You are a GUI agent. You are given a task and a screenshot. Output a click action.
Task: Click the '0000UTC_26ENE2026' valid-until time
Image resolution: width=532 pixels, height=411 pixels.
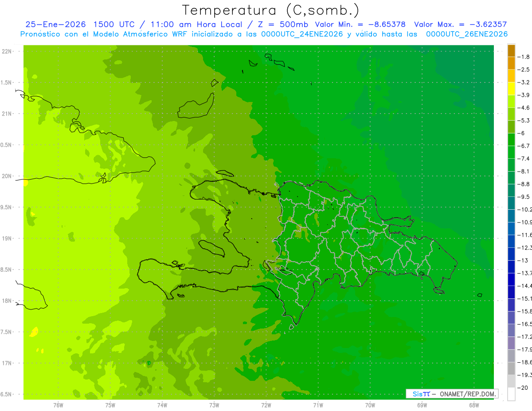click(x=467, y=34)
